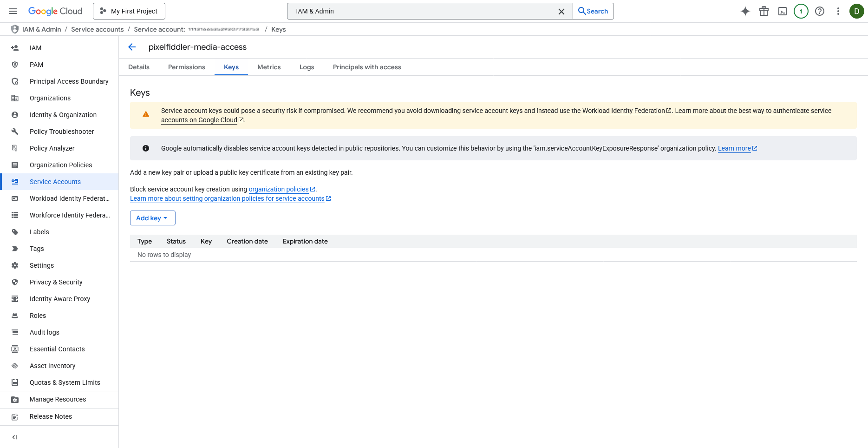
Task: Open the notifications badge showing 1
Action: coord(801,11)
